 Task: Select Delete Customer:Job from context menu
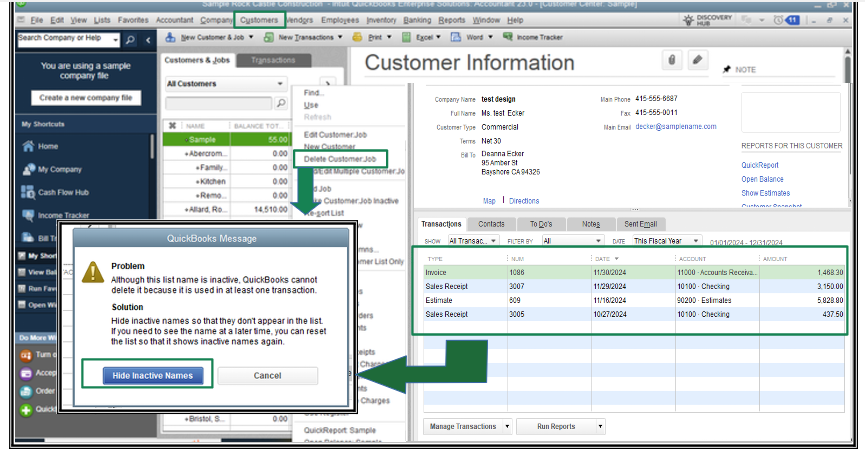(340, 159)
